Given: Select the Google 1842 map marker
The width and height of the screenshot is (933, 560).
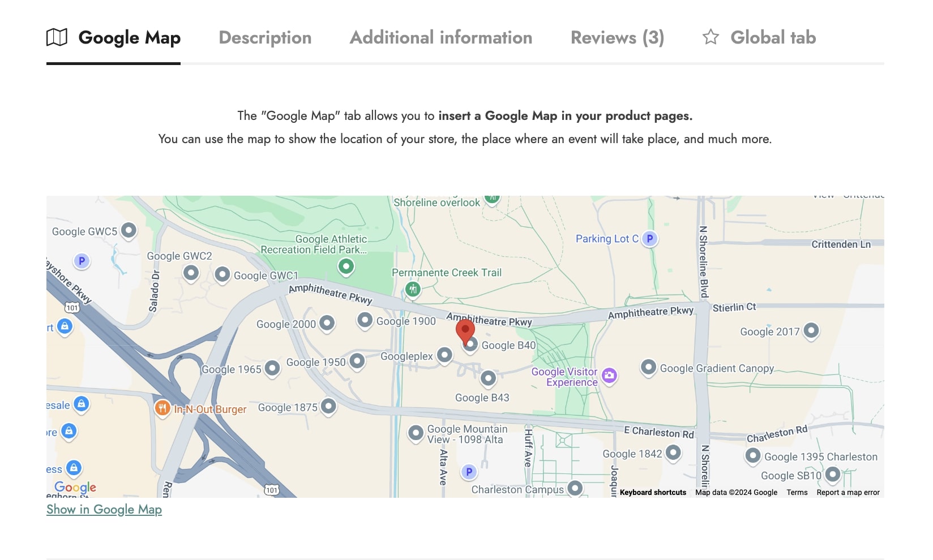Looking at the screenshot, I should tap(673, 453).
